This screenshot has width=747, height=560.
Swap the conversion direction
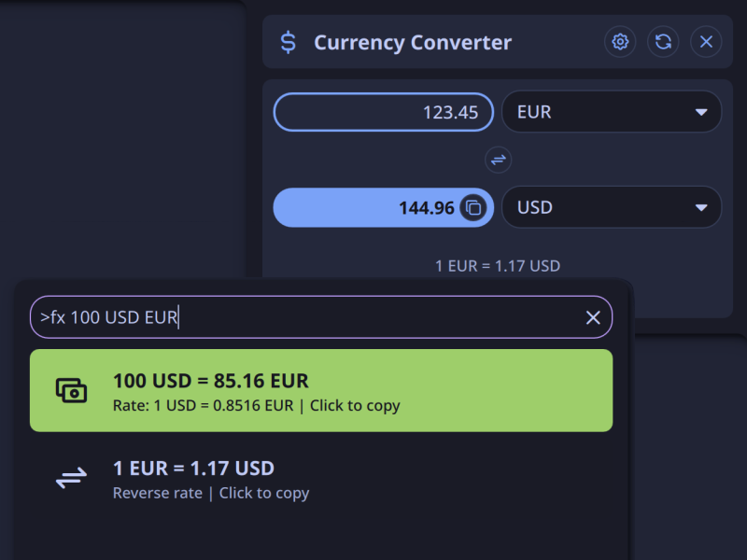coord(499,161)
